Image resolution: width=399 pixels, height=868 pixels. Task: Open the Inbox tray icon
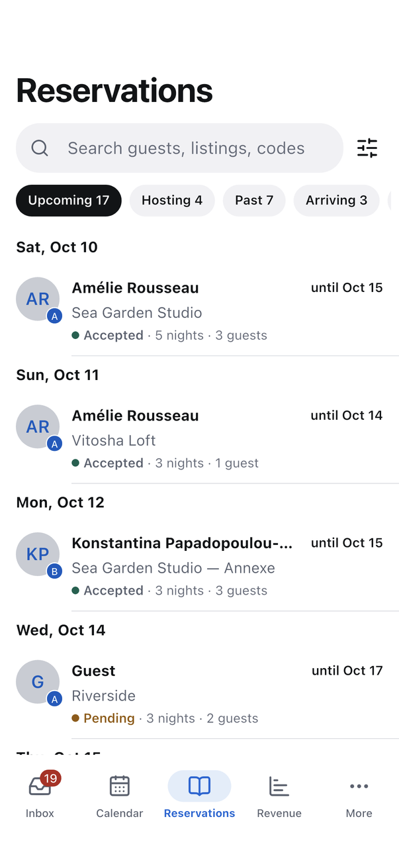coord(40,786)
